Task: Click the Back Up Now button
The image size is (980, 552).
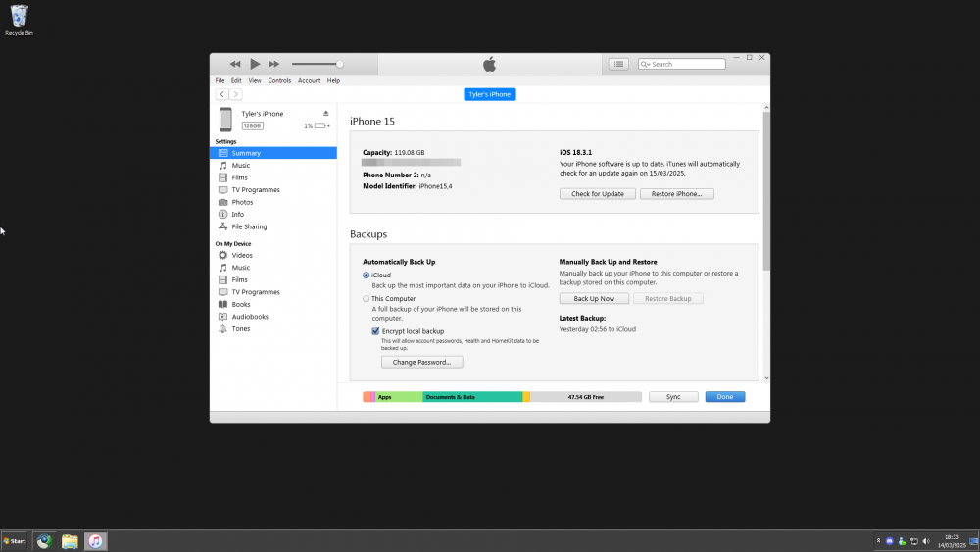Action: tap(594, 298)
